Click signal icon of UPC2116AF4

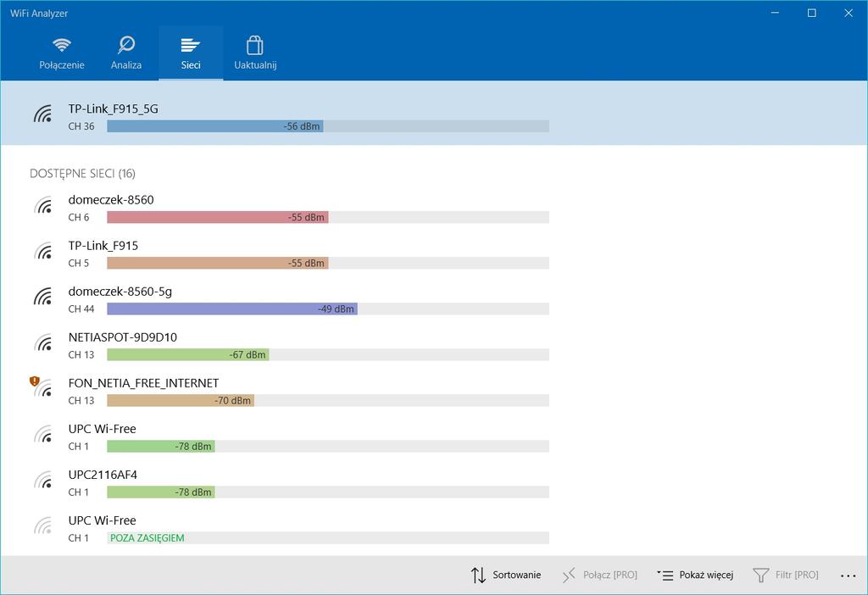42,481
